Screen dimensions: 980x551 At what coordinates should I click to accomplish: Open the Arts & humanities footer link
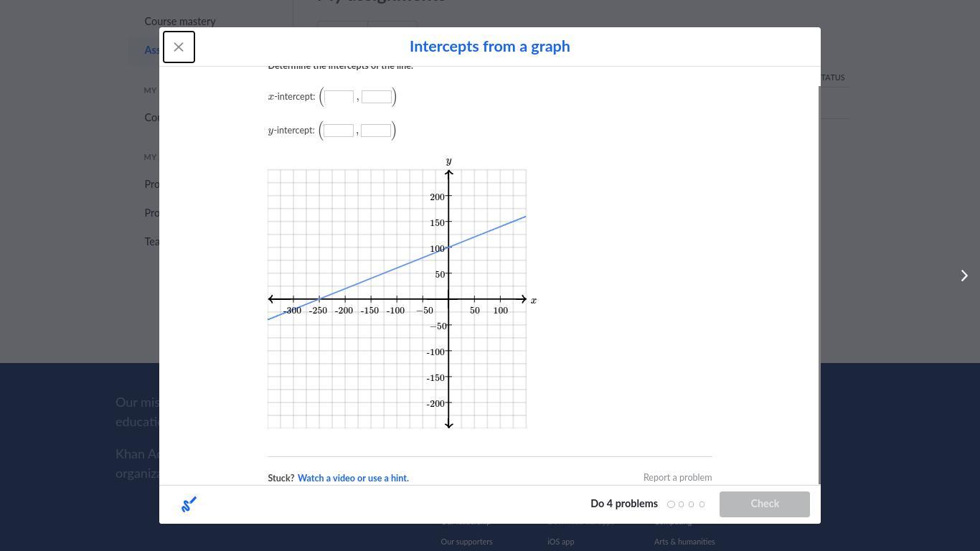coord(684,542)
